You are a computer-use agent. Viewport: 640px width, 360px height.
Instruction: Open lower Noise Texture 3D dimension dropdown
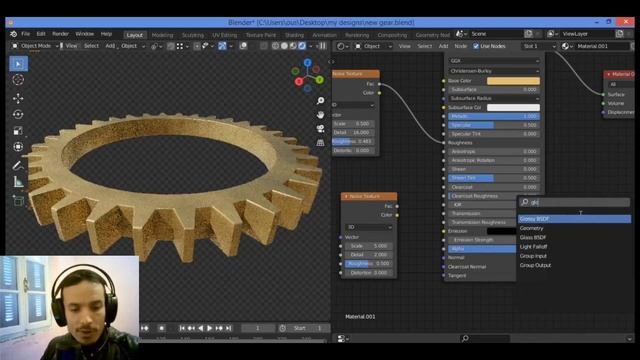click(369, 227)
